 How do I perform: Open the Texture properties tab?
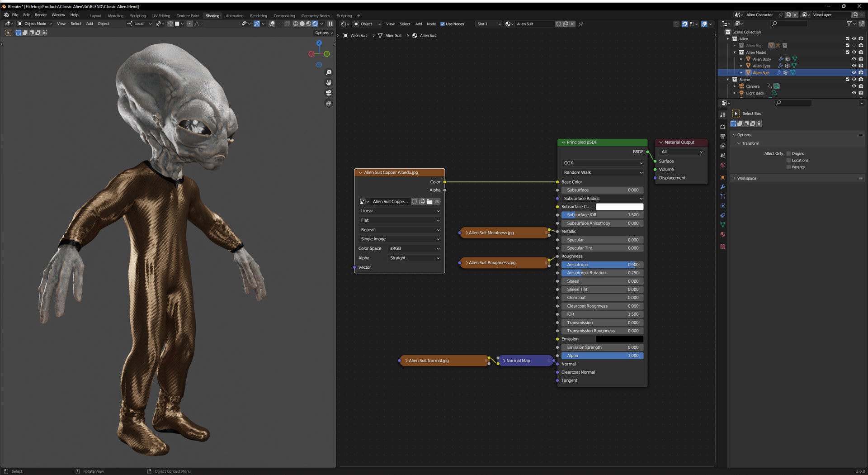click(x=723, y=247)
